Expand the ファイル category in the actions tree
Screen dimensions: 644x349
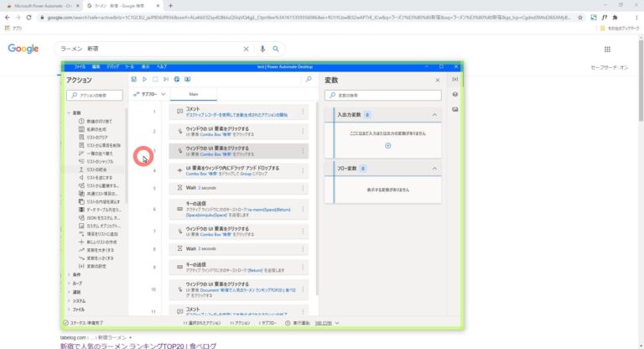point(69,310)
